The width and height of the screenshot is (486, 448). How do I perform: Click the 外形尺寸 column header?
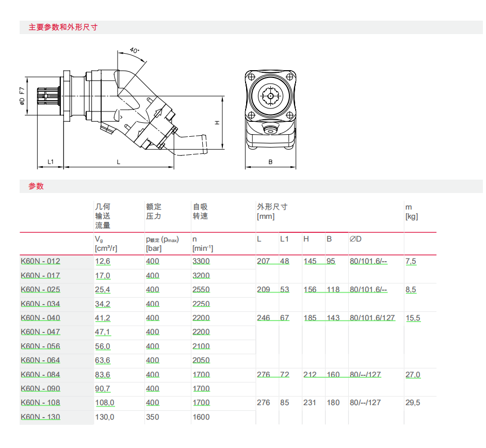(x=272, y=207)
